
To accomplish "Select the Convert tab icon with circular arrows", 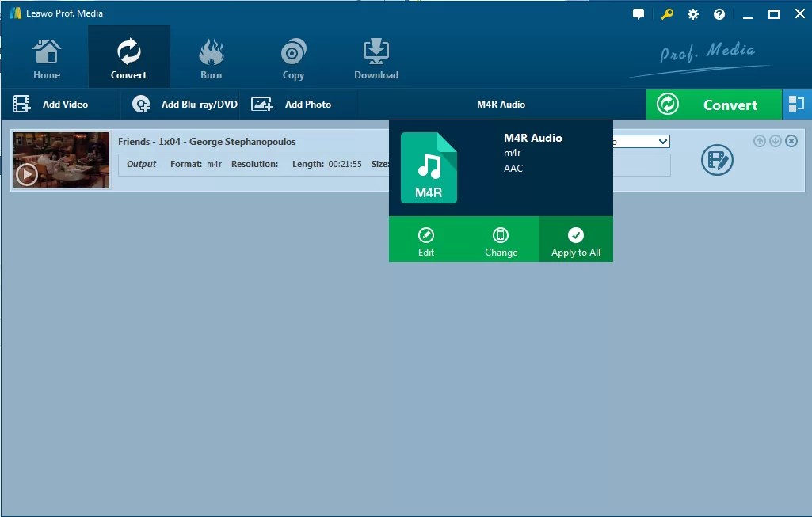I will point(128,49).
